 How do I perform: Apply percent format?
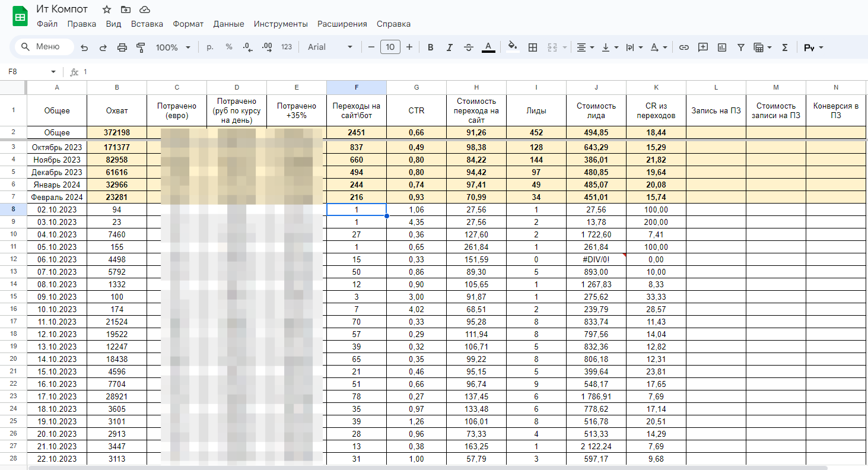[229, 47]
